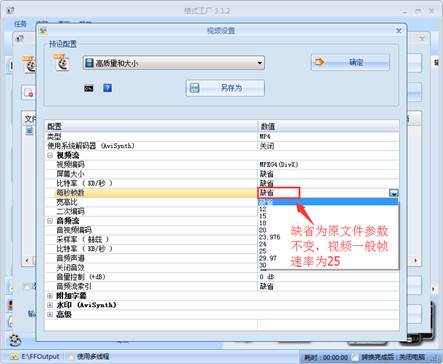Viewport: 443px width, 364px height.
Task: Close the 视频设置 dialog
Action: pos(399,31)
